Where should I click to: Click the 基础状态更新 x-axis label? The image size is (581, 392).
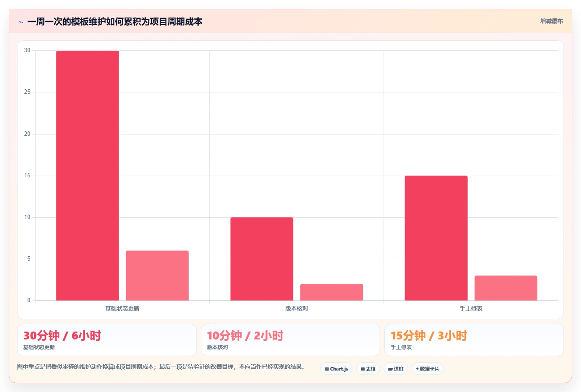pos(122,308)
